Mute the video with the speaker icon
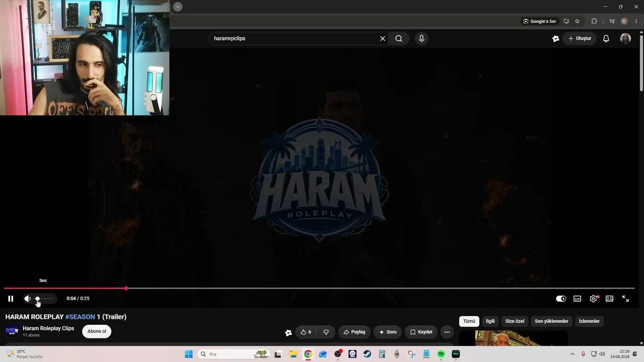 (27, 299)
